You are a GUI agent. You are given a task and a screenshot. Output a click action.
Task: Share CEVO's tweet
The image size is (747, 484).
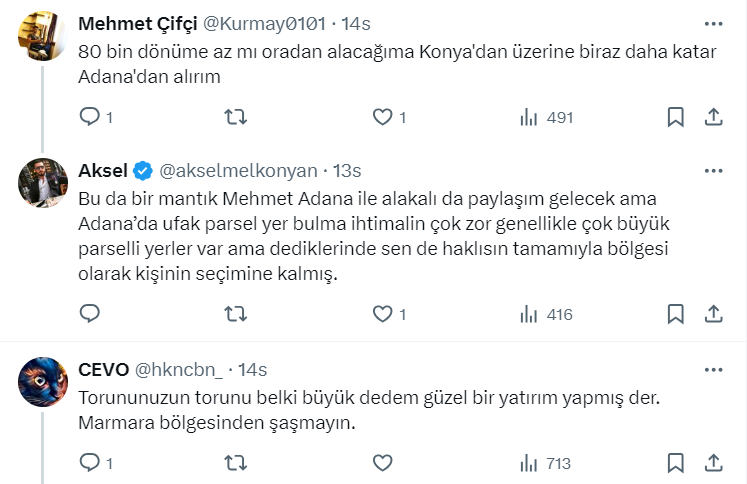[714, 463]
